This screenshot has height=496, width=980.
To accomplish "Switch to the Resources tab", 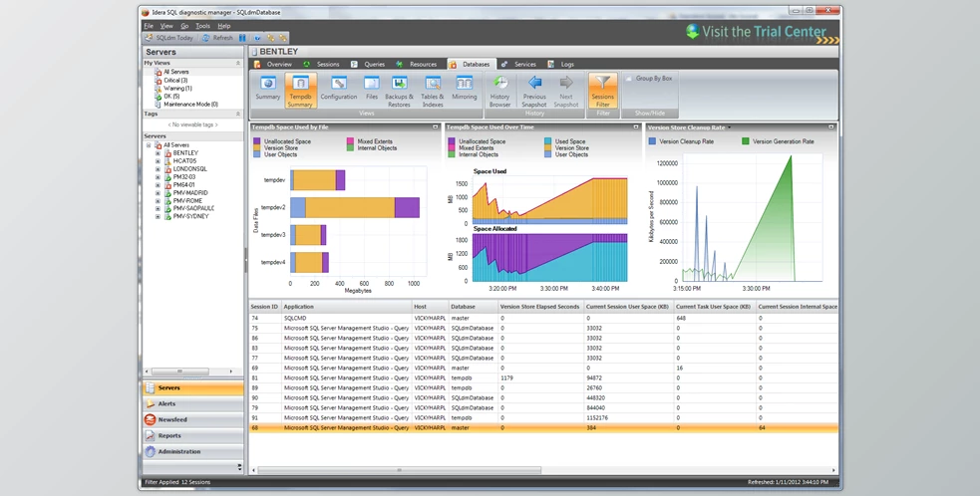I will [x=417, y=65].
